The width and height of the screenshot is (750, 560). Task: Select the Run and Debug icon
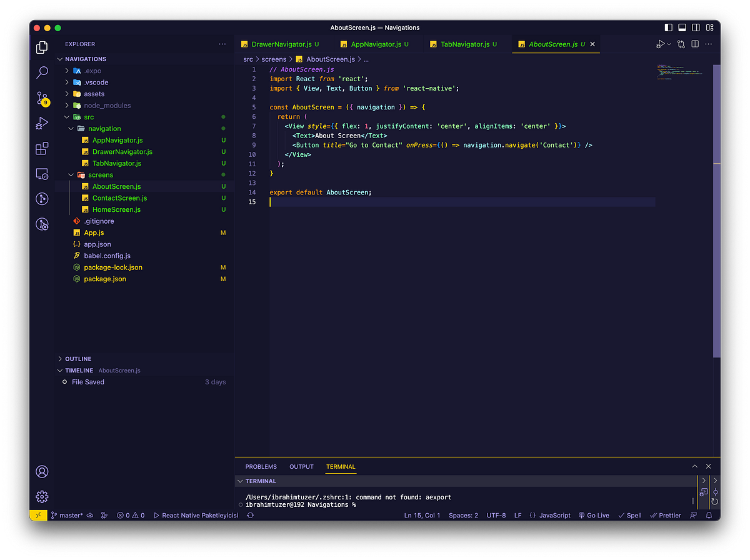click(x=41, y=123)
